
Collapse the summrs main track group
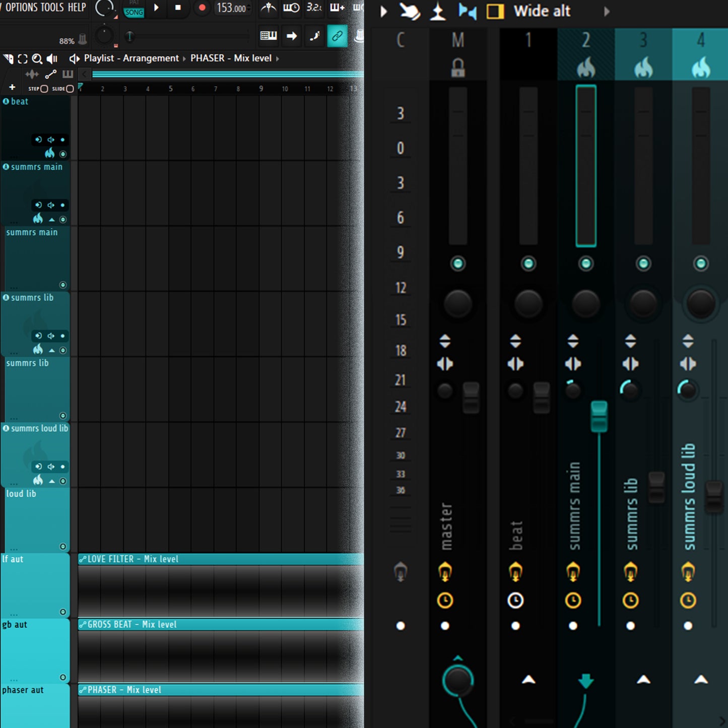click(52, 220)
